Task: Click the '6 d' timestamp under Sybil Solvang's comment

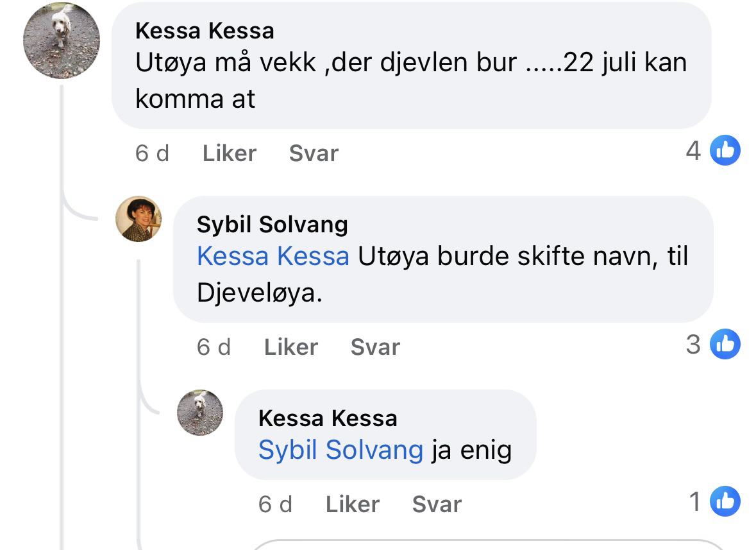Action: point(214,347)
